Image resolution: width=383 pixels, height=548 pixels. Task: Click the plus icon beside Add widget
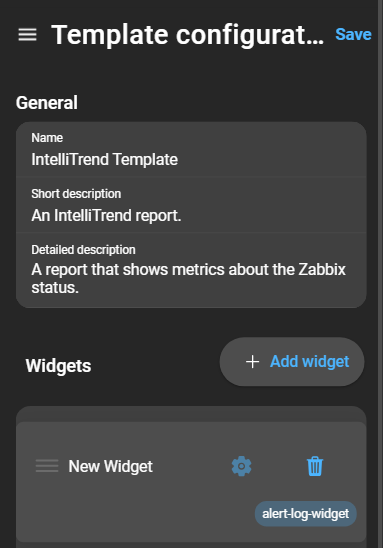click(252, 362)
